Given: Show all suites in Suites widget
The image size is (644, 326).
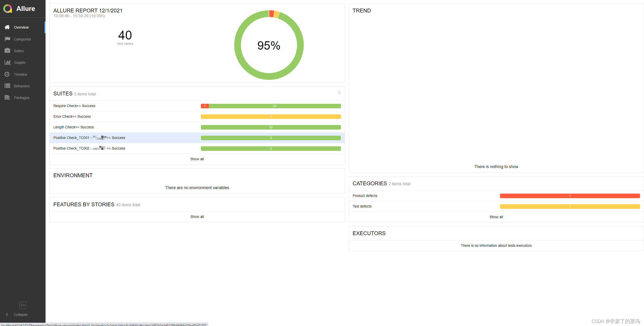Looking at the screenshot, I should (197, 159).
